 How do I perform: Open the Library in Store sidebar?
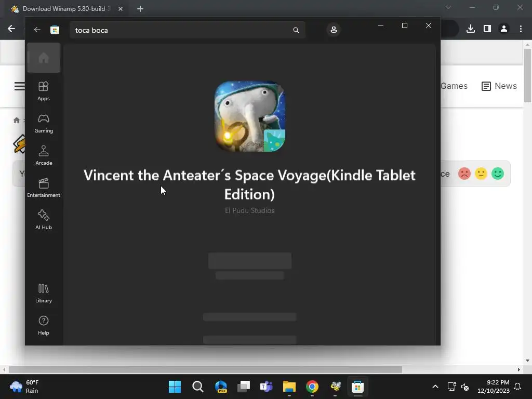pos(44,294)
